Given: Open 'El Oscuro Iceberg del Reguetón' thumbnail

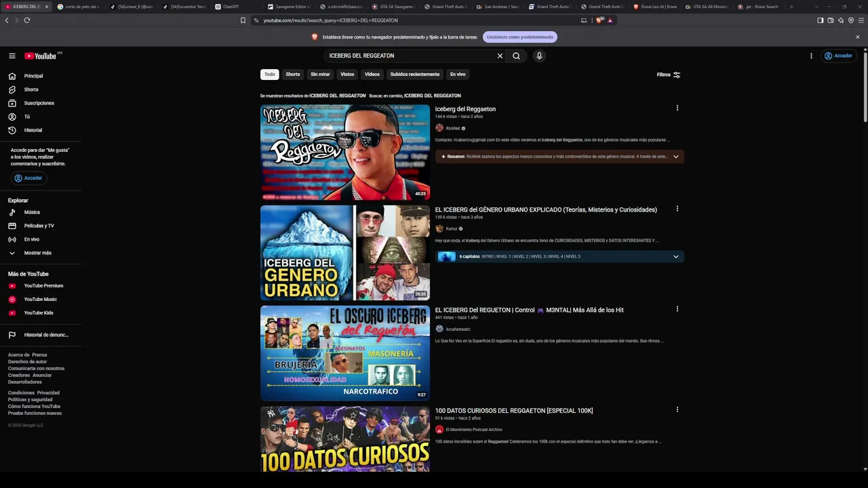Looking at the screenshot, I should 345,353.
